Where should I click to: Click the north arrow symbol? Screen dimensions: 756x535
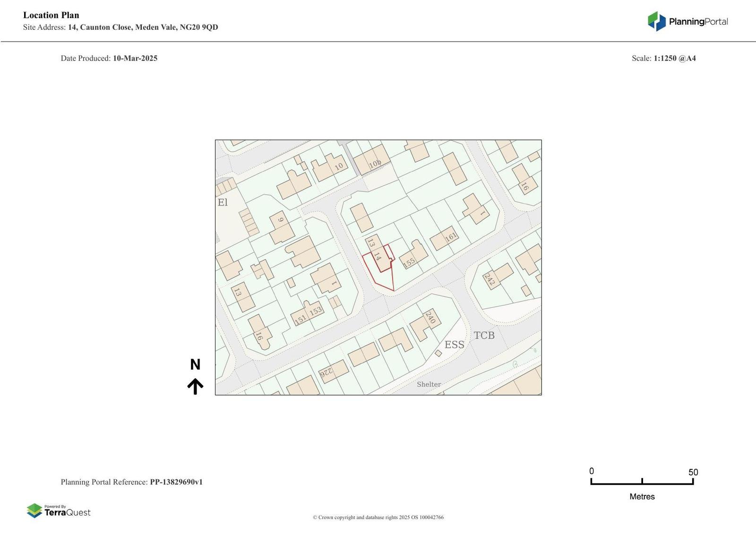click(195, 386)
